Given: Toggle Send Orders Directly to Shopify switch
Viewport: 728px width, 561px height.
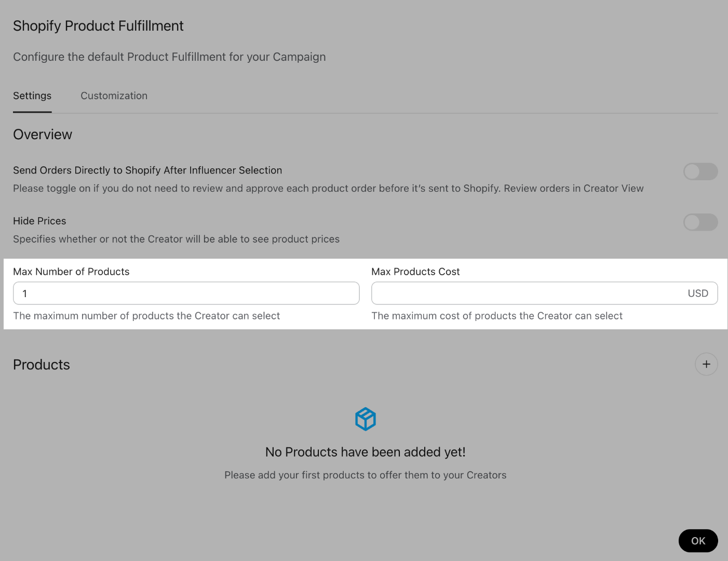Looking at the screenshot, I should [700, 171].
